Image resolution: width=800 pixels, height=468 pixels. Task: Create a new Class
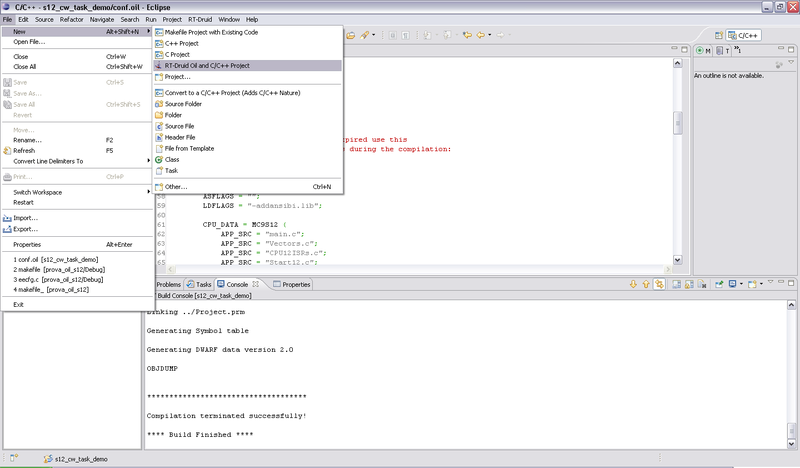click(x=248, y=160)
